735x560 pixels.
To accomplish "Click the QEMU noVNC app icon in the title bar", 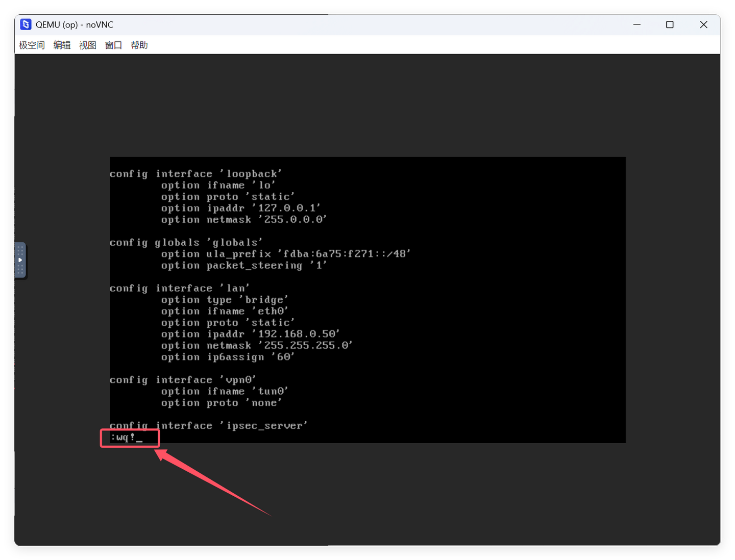I will pyautogui.click(x=26, y=24).
